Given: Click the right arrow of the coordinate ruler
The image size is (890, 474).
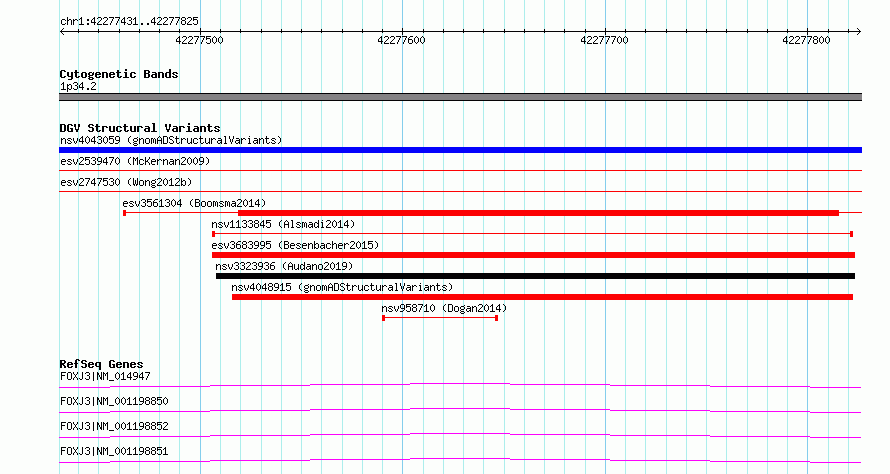Looking at the screenshot, I should tap(859, 32).
